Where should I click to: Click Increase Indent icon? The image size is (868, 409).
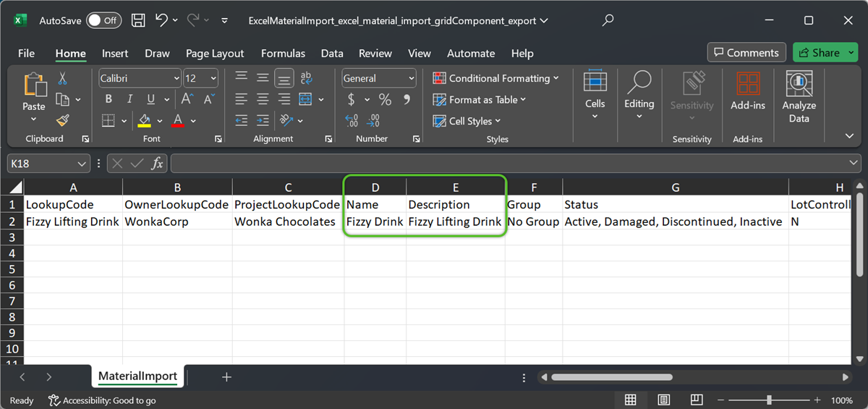point(263,120)
